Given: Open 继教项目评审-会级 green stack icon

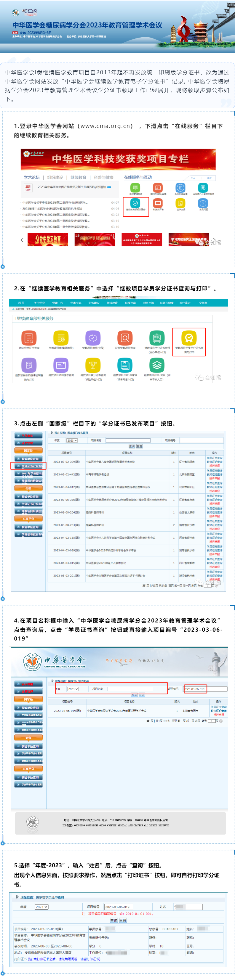Looking at the screenshot, I should (x=157, y=366).
